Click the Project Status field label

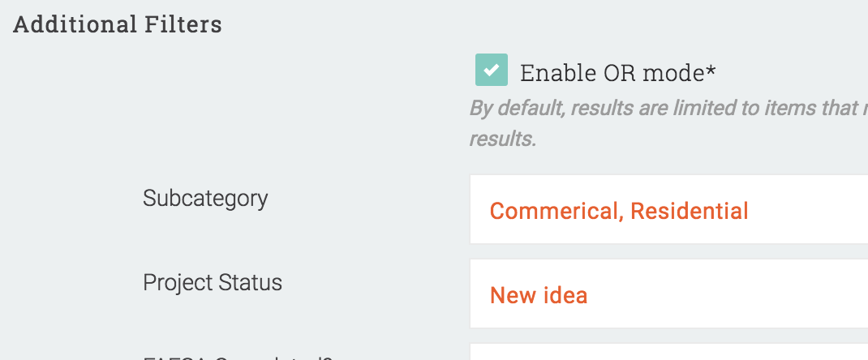(213, 282)
